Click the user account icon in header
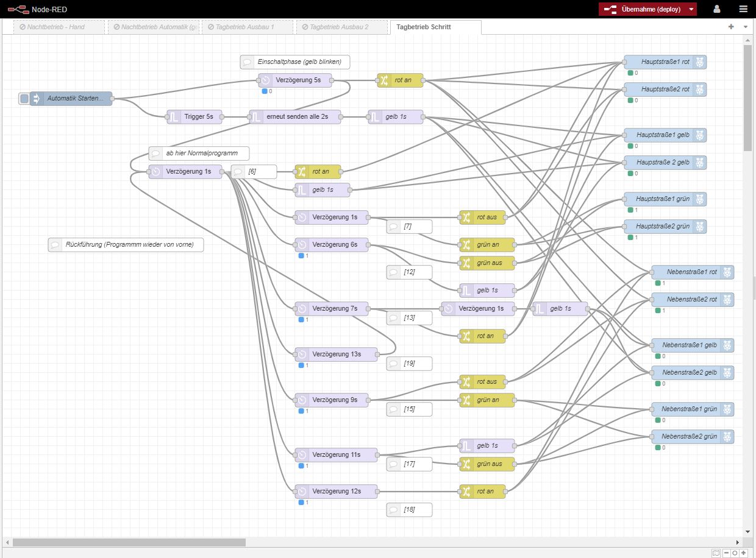 (x=717, y=9)
